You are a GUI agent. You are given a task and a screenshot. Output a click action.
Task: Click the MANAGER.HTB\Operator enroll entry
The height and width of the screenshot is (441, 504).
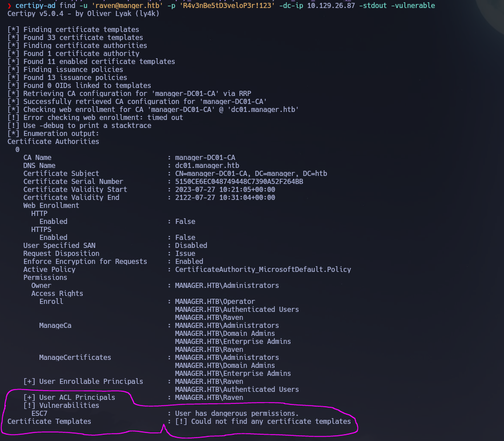(x=215, y=302)
